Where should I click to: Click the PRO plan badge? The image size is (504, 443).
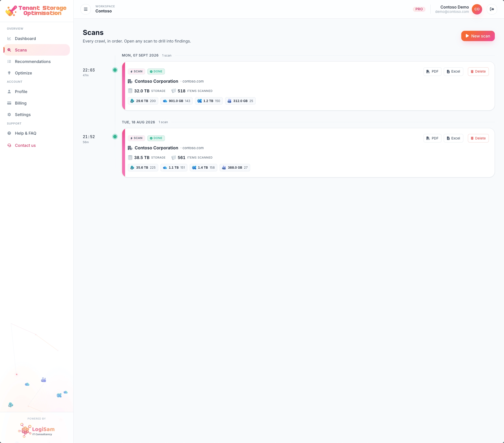(x=419, y=9)
